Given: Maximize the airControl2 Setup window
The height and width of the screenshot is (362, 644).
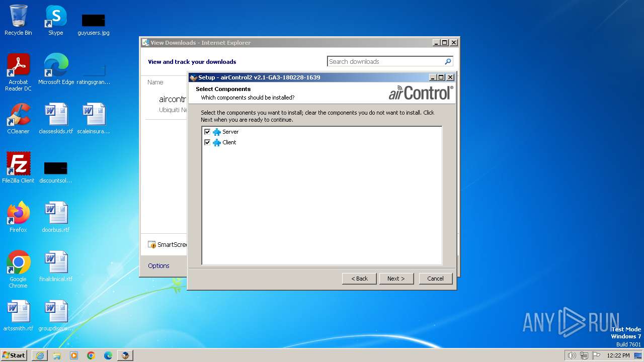Looking at the screenshot, I should (x=441, y=77).
